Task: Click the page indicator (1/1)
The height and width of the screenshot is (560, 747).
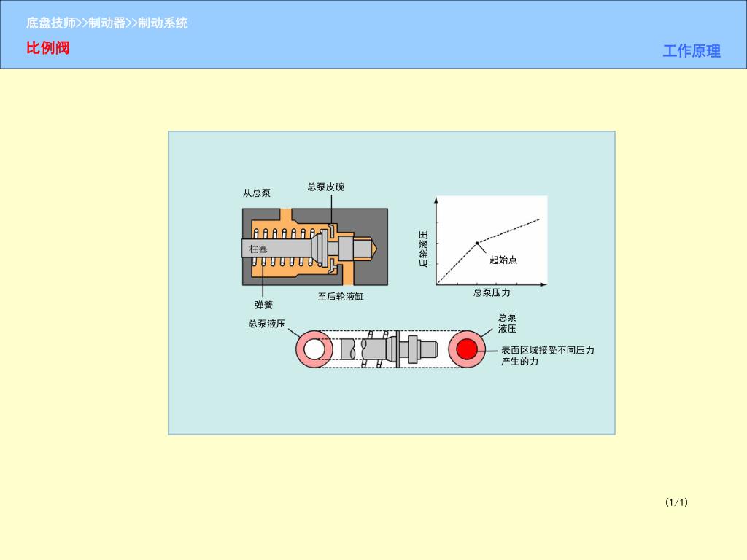Action: coord(676,502)
